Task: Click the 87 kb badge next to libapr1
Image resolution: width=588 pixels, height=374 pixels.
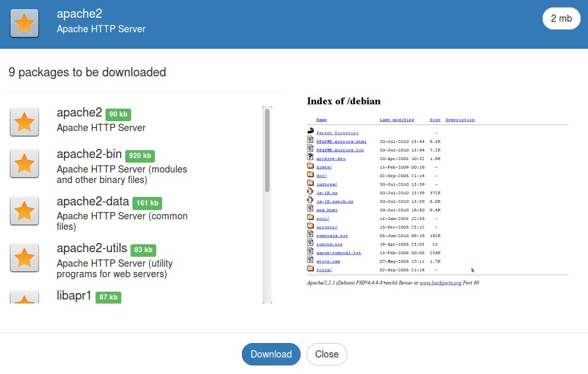Action: (108, 297)
